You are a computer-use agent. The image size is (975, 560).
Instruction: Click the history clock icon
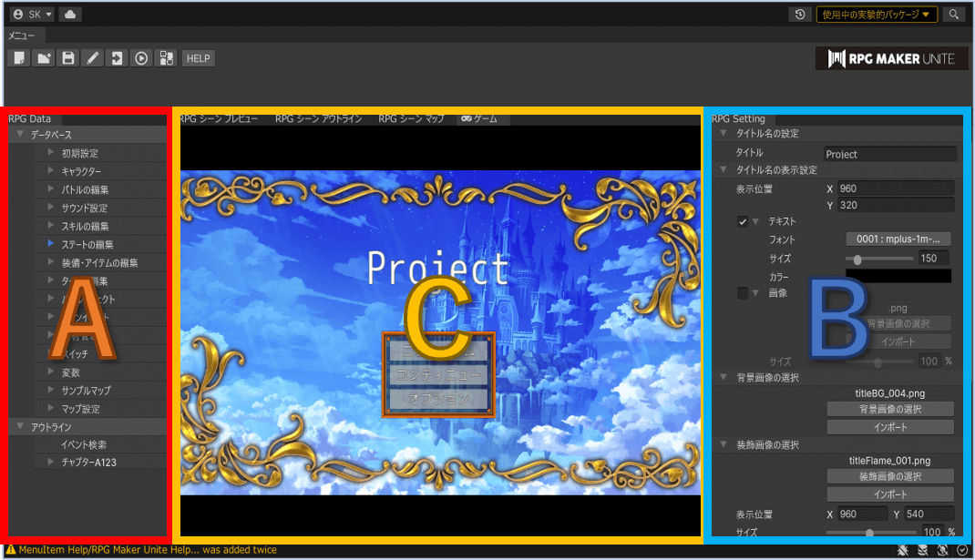tap(799, 15)
